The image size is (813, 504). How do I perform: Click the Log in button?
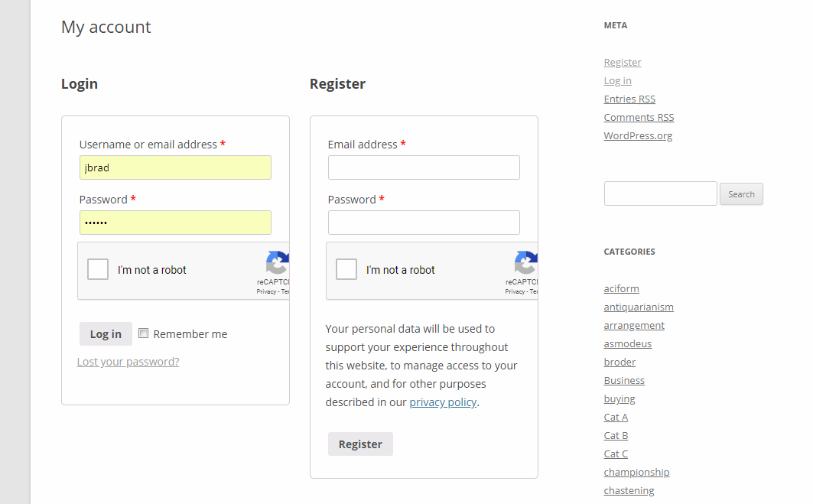click(106, 334)
